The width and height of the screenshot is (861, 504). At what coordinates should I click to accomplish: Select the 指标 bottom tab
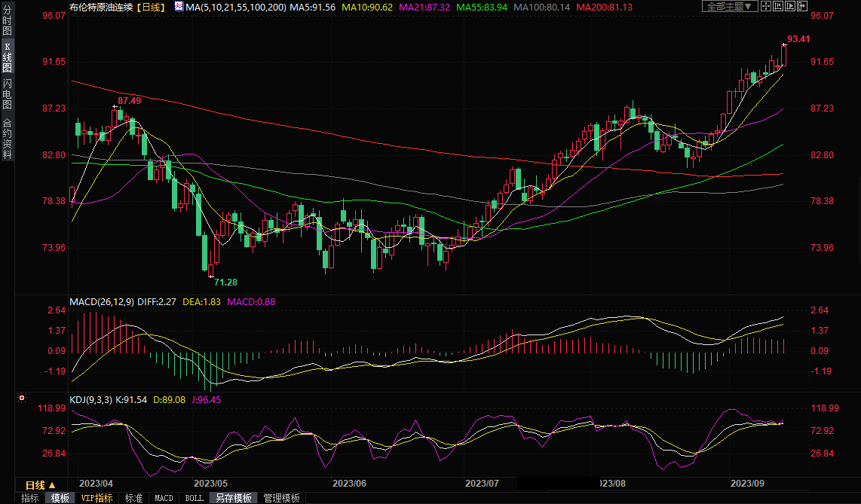tap(30, 498)
